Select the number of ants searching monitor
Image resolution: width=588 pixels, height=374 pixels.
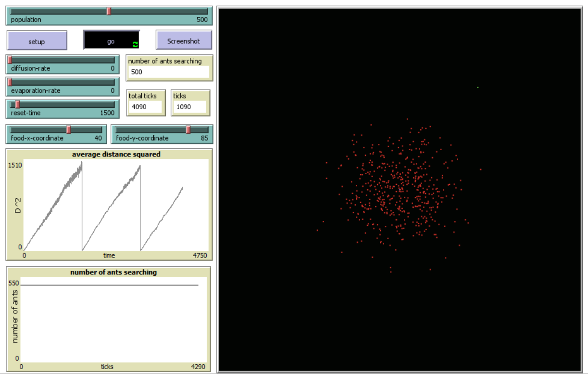click(x=168, y=67)
